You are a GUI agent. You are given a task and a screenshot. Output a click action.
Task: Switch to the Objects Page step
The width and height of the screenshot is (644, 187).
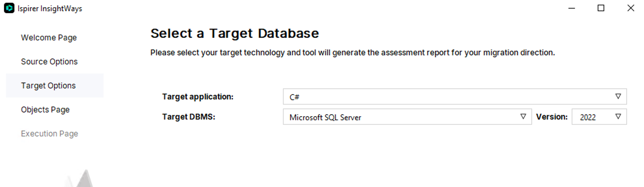coord(45,110)
